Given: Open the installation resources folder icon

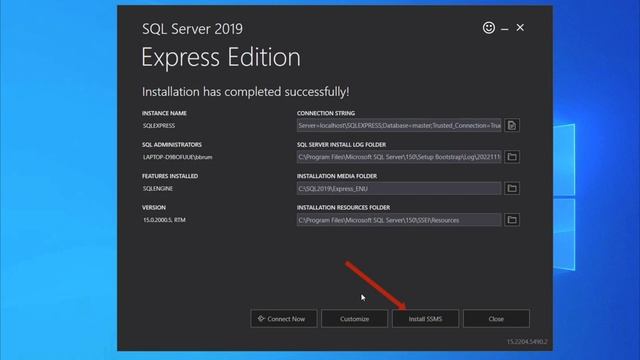Looking at the screenshot, I should pyautogui.click(x=512, y=220).
